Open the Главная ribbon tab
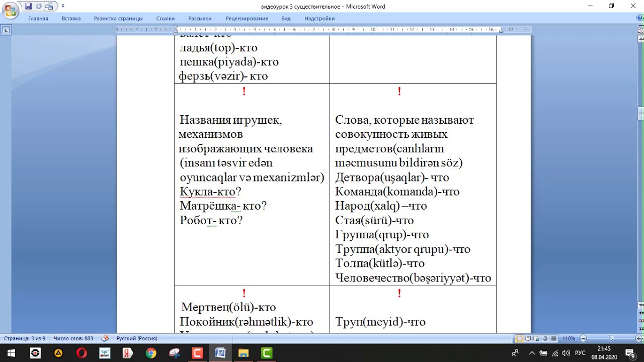This screenshot has height=362, width=644. [38, 19]
